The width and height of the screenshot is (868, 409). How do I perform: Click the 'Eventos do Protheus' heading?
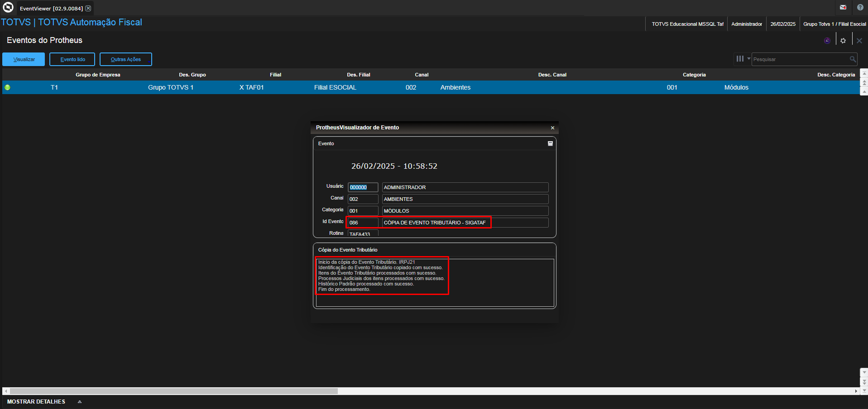coord(44,40)
